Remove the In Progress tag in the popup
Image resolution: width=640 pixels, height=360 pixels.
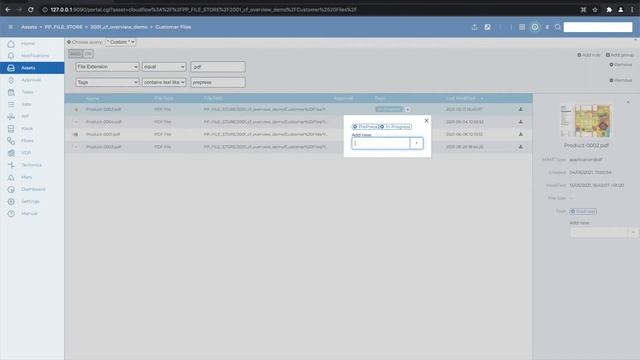click(382, 127)
